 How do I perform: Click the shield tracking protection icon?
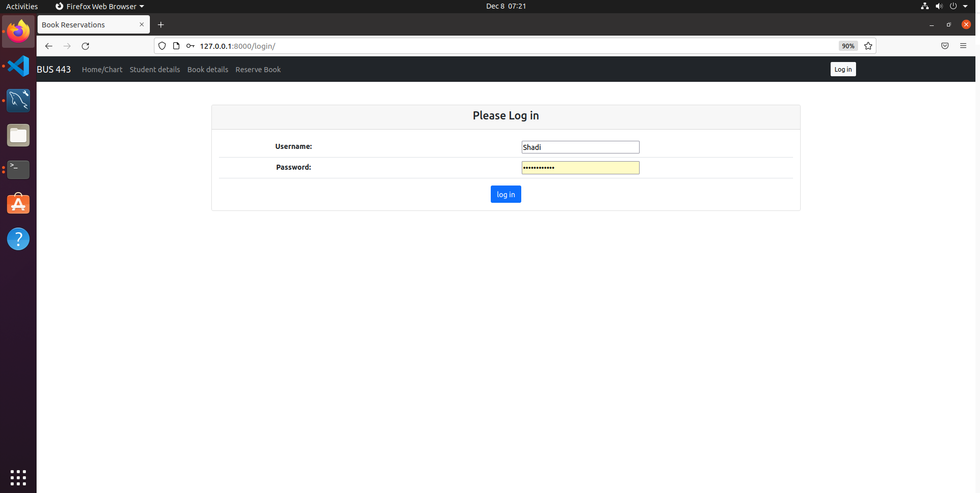pos(162,46)
